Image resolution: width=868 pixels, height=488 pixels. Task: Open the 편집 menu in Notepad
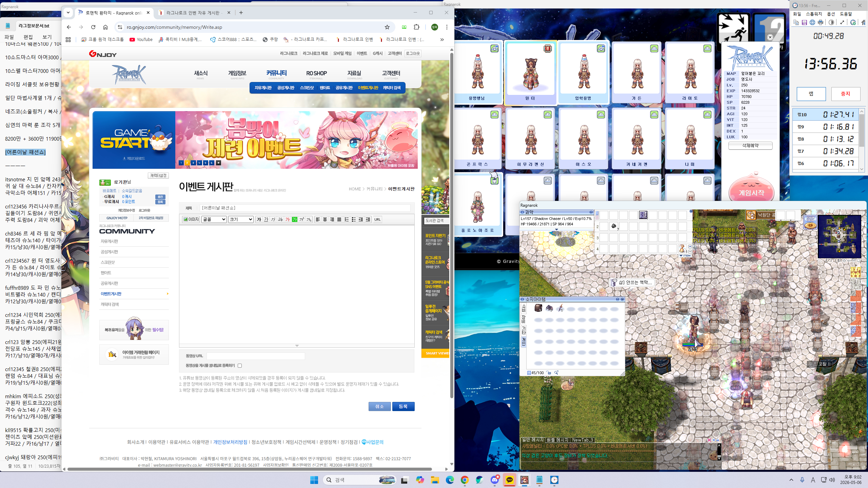pos(28,37)
